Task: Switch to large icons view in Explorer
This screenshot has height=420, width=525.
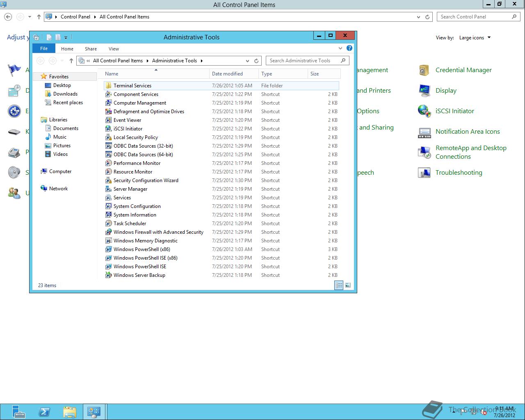Action: coord(348,285)
